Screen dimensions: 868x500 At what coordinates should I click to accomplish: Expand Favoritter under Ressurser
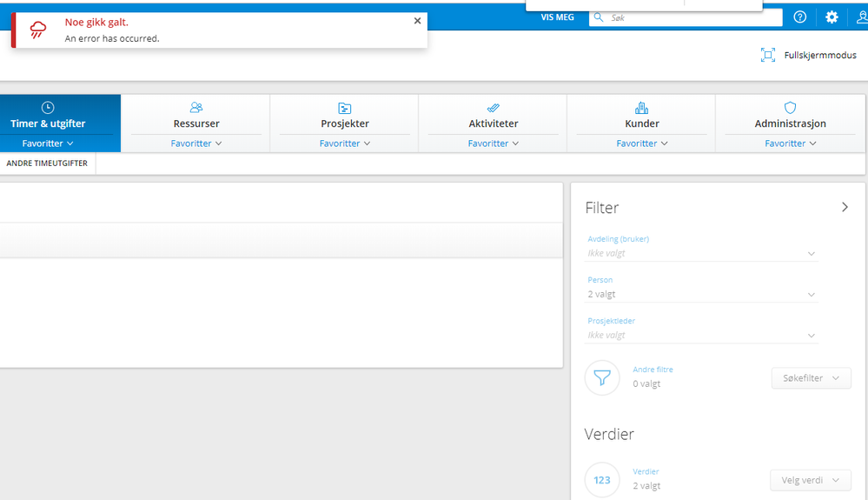pyautogui.click(x=196, y=143)
